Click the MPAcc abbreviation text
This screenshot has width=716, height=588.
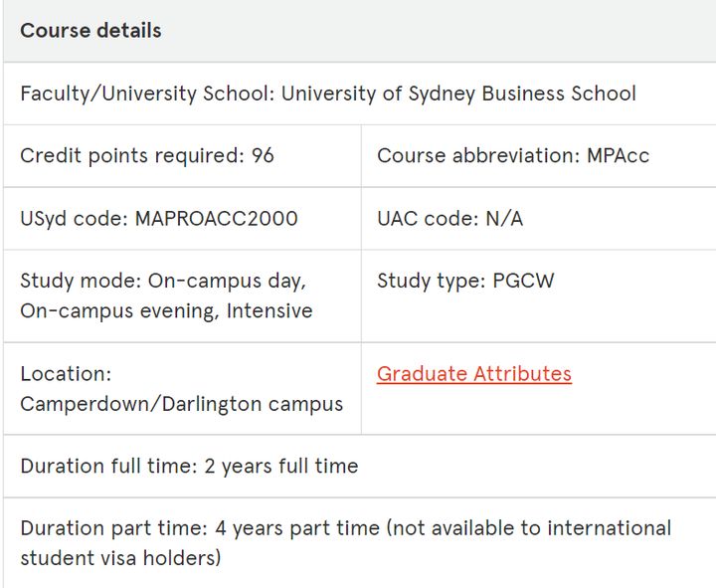(x=618, y=156)
